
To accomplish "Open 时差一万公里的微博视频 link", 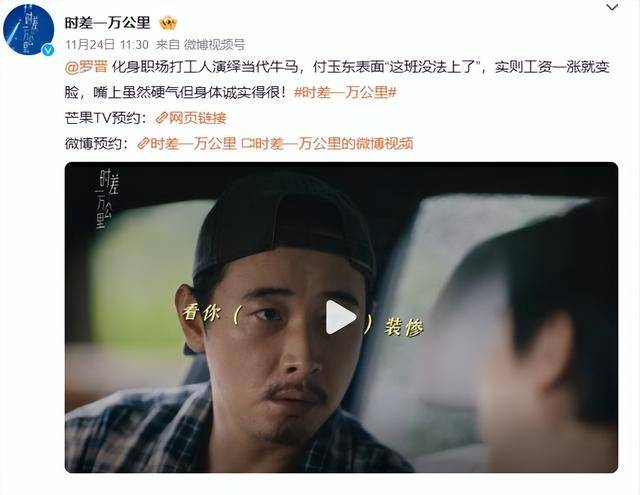I will [x=333, y=143].
